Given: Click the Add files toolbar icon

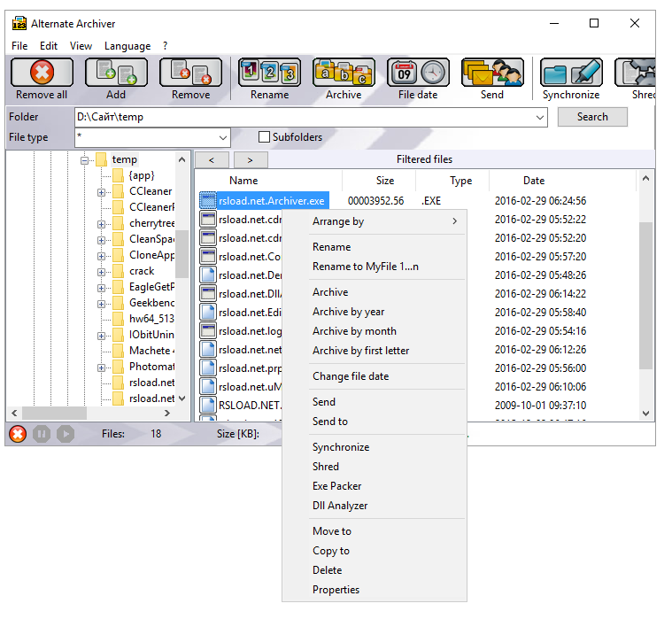Looking at the screenshot, I should (x=116, y=73).
